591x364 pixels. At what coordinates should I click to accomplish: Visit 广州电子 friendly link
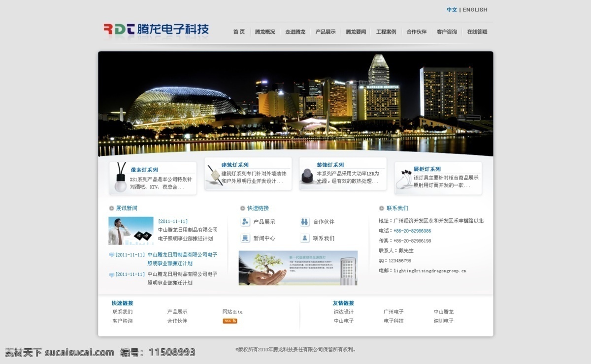pyautogui.click(x=394, y=312)
